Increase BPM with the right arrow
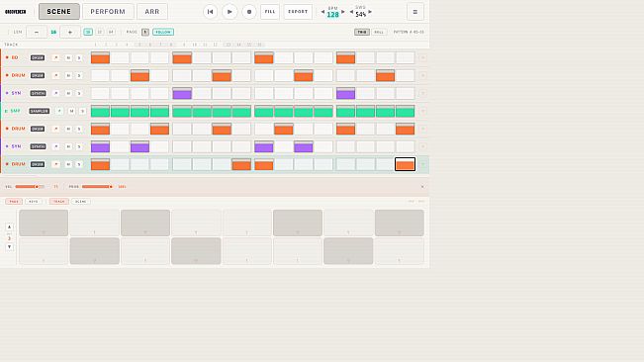The width and height of the screenshot is (644, 362). (x=343, y=12)
